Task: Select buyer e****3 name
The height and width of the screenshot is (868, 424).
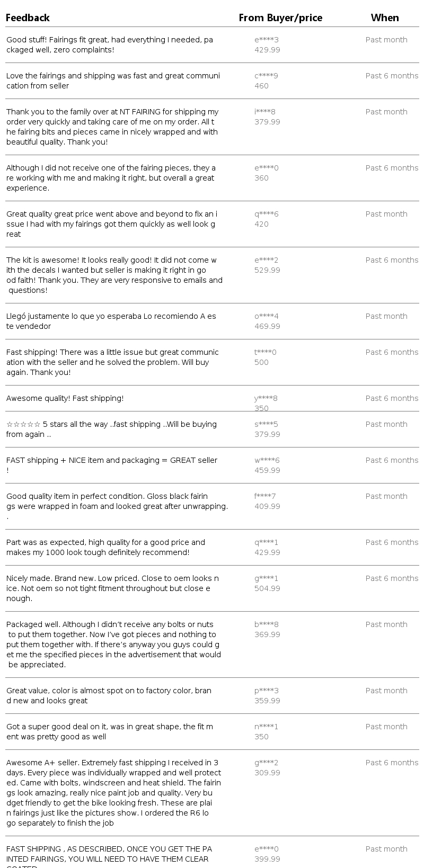Action: [266, 40]
